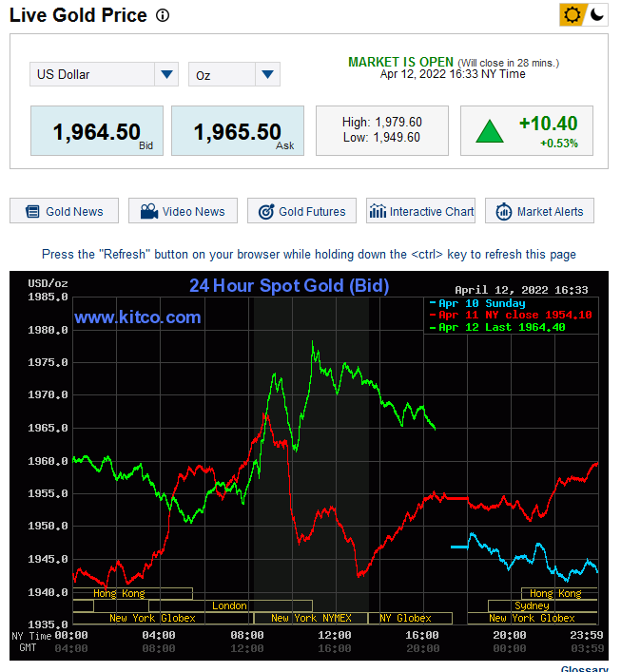Click the Apr 12 Last 1964.40 legend
Screen dimensions: 621x672
tap(497, 327)
